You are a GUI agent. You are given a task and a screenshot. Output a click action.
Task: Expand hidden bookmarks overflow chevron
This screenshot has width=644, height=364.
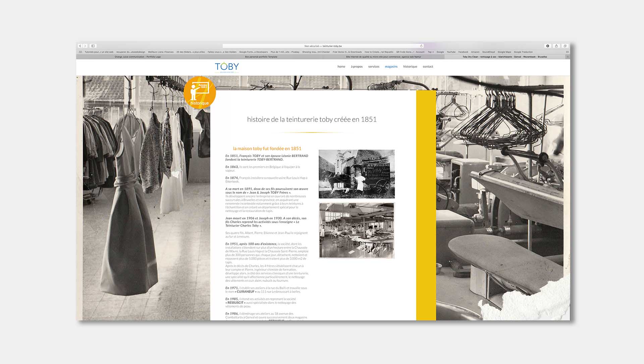coord(567,52)
